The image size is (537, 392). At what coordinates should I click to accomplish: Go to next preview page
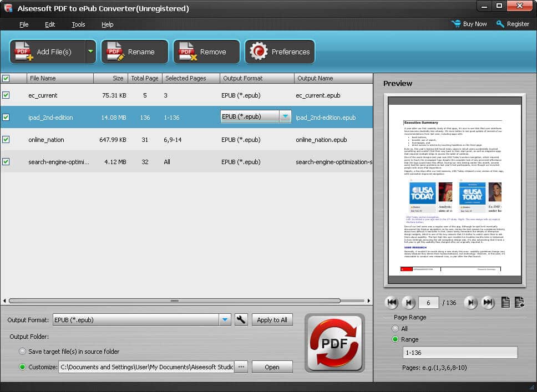[x=471, y=302]
